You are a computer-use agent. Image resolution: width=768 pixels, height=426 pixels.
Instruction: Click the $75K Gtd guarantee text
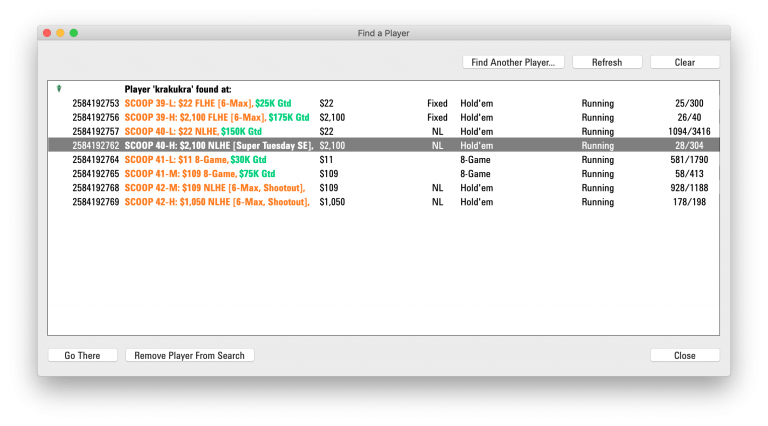click(257, 174)
